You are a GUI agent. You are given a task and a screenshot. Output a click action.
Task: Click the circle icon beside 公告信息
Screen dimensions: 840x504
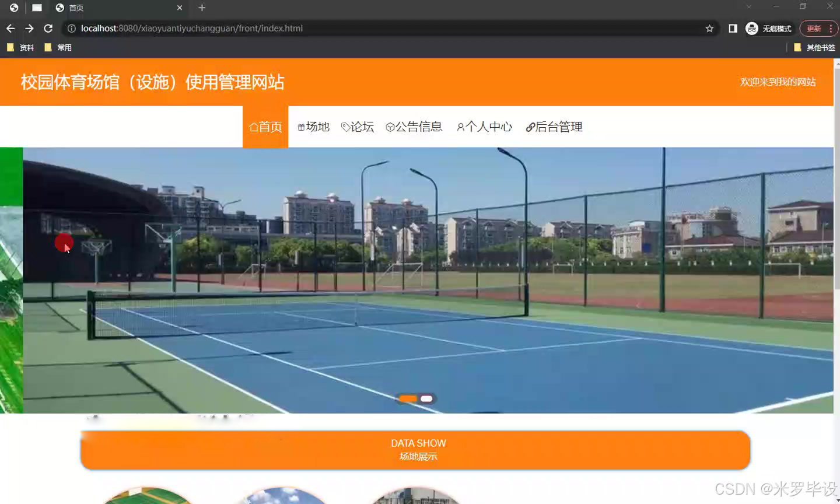pyautogui.click(x=389, y=127)
